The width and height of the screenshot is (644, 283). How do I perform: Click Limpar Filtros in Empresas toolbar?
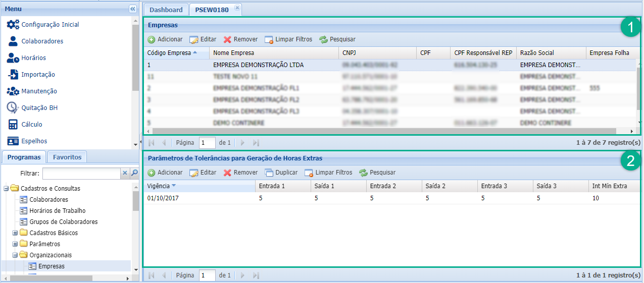click(288, 39)
